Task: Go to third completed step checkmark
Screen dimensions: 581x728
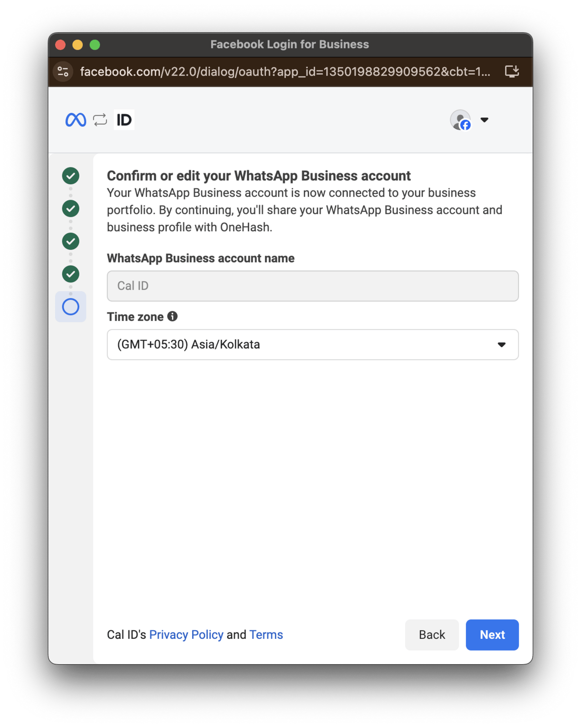Action: pos(71,241)
